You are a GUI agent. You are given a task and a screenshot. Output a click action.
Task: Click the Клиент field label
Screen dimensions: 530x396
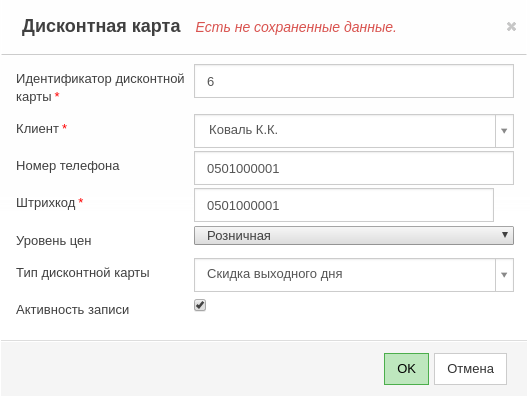point(37,129)
